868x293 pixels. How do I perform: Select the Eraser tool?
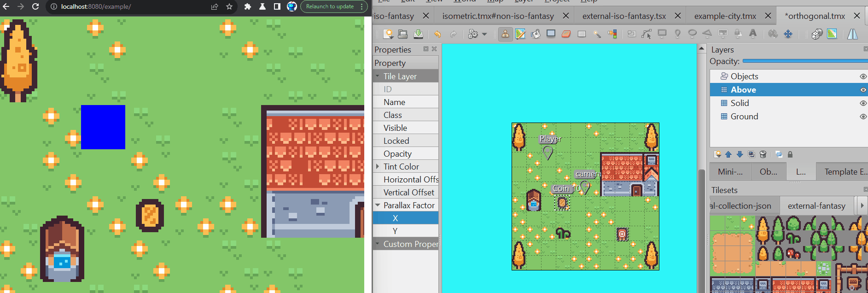(x=566, y=34)
